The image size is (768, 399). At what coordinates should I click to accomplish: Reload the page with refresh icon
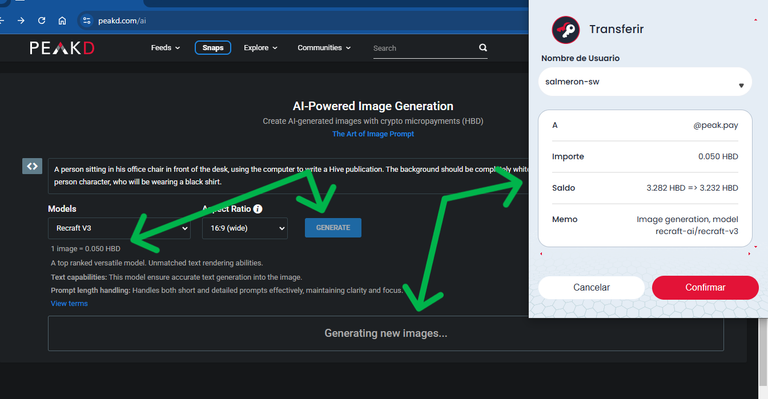[42, 21]
